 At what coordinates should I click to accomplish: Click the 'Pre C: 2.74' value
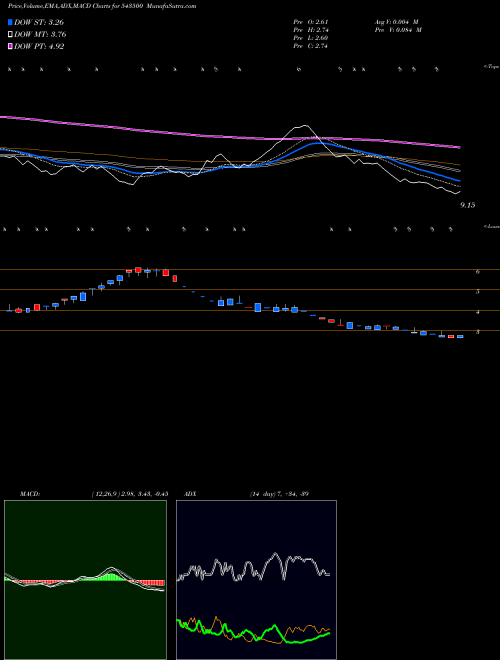311,46
